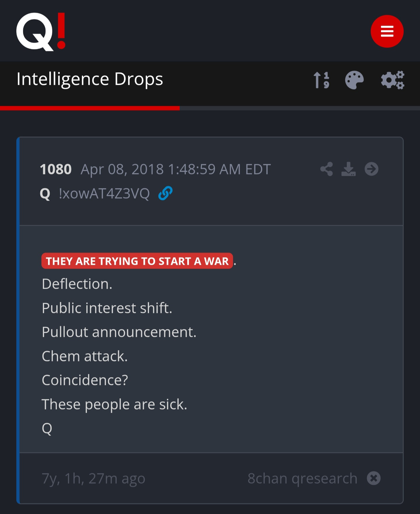This screenshot has width=420, height=514.
Task: Open the settings gears
Action: [393, 80]
